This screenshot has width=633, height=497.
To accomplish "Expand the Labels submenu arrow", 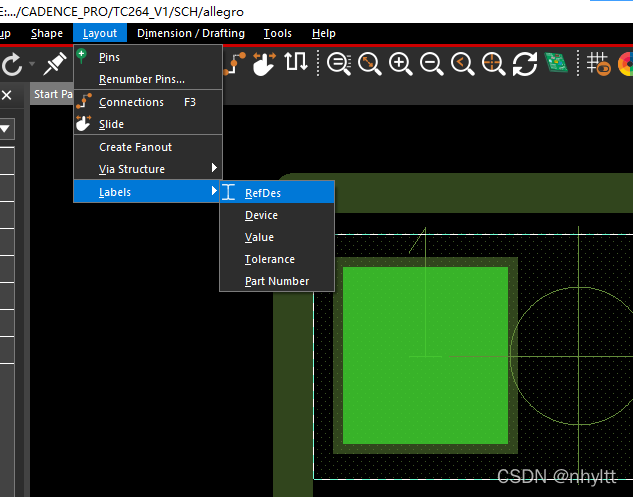I will [x=213, y=191].
